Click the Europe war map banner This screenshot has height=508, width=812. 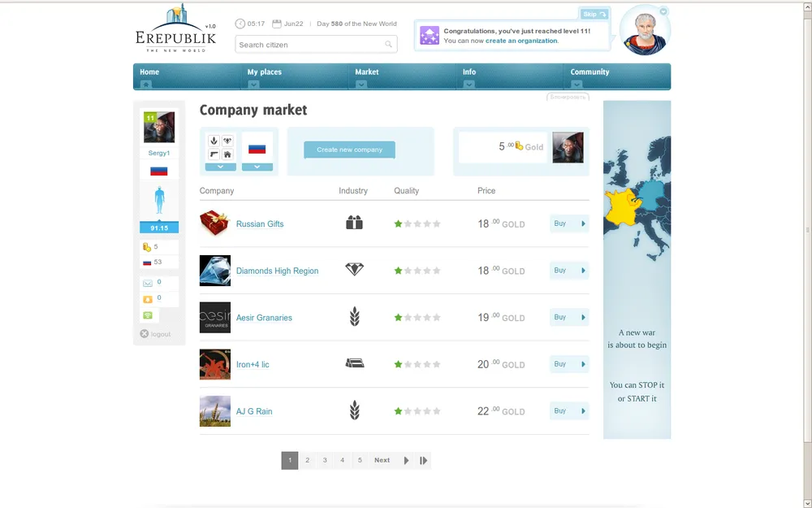coord(637,270)
